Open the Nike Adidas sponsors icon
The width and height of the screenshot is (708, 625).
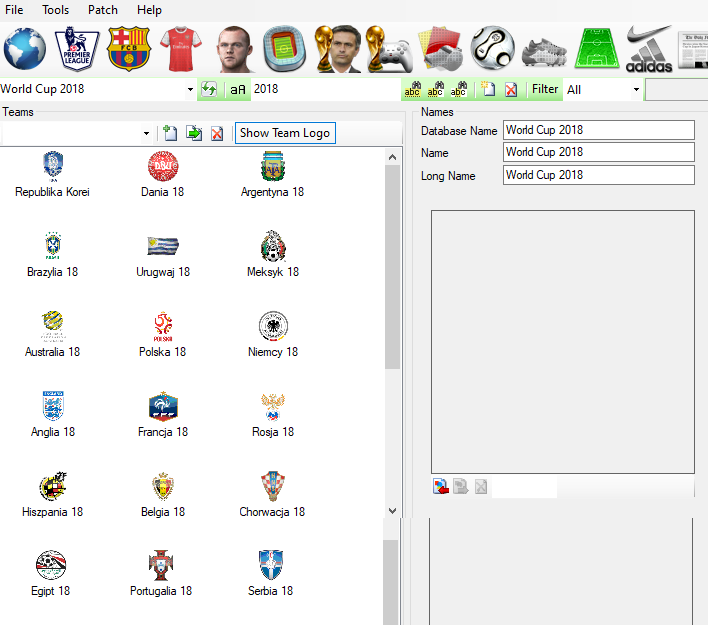point(649,49)
